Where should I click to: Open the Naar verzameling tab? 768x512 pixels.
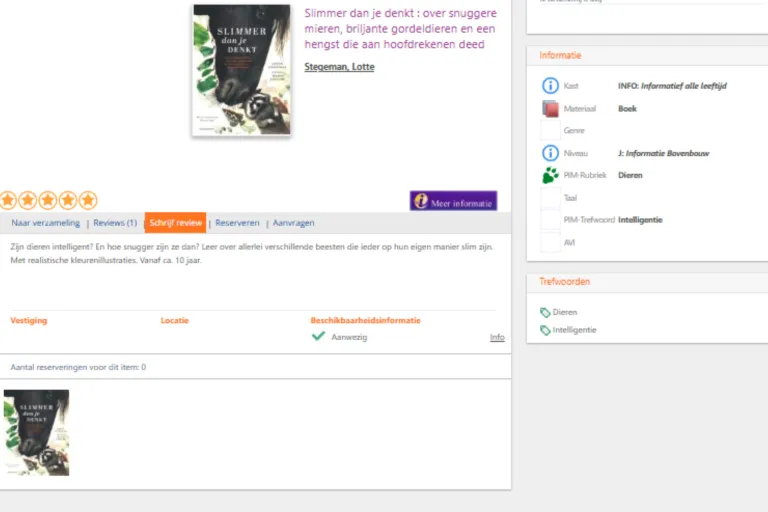[x=46, y=223]
